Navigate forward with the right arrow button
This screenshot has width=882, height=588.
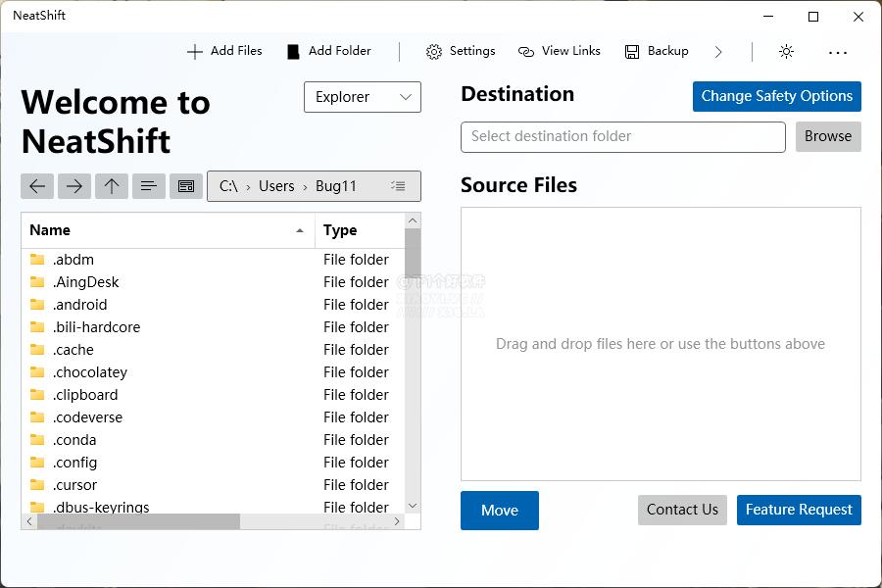pos(74,186)
